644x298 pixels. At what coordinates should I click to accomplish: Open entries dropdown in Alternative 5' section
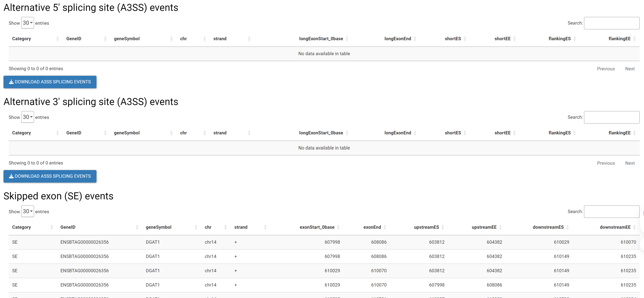coord(27,23)
